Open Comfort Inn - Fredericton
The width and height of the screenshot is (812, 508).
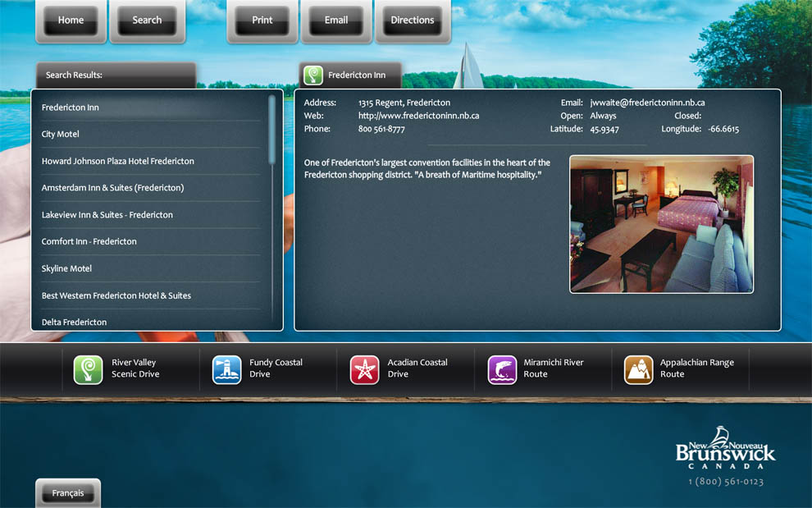150,241
